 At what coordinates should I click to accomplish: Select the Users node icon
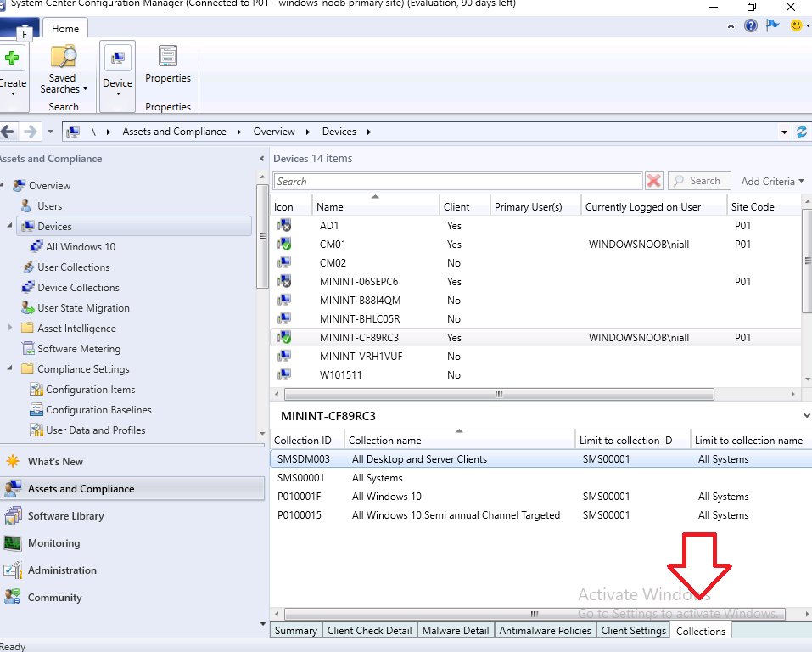pyautogui.click(x=26, y=205)
